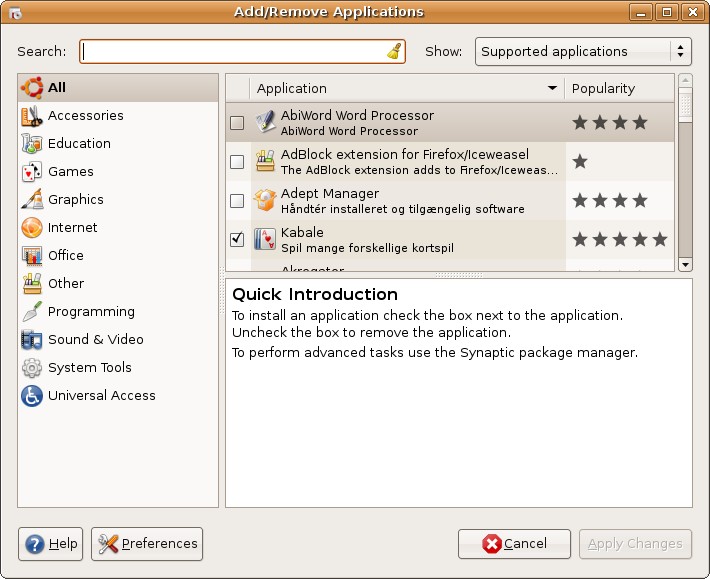Open the Show filter dropdown

[583, 52]
